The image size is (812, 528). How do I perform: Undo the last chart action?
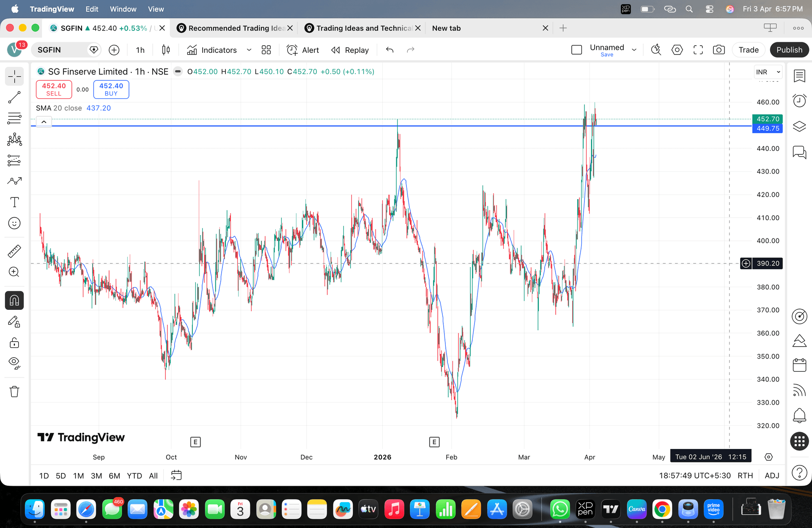[x=390, y=50]
